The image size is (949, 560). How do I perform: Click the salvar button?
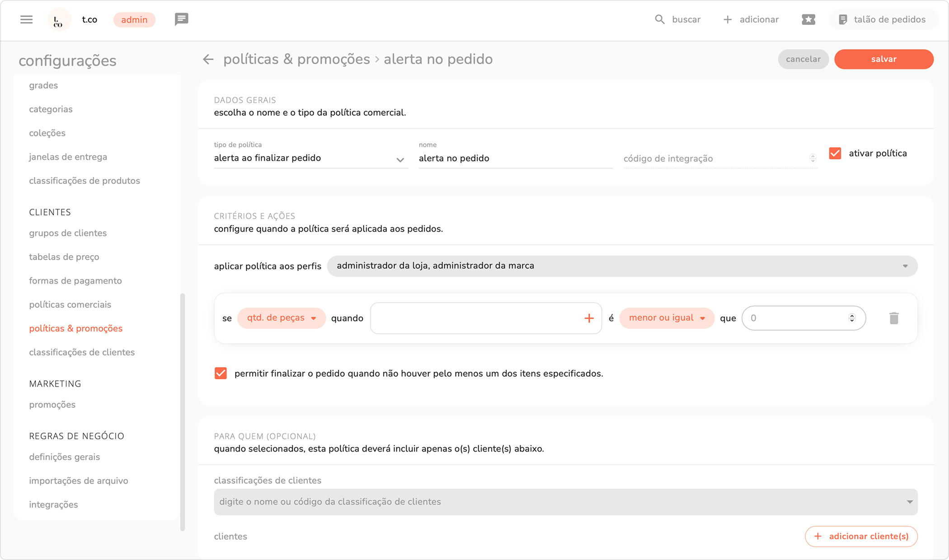tap(883, 59)
